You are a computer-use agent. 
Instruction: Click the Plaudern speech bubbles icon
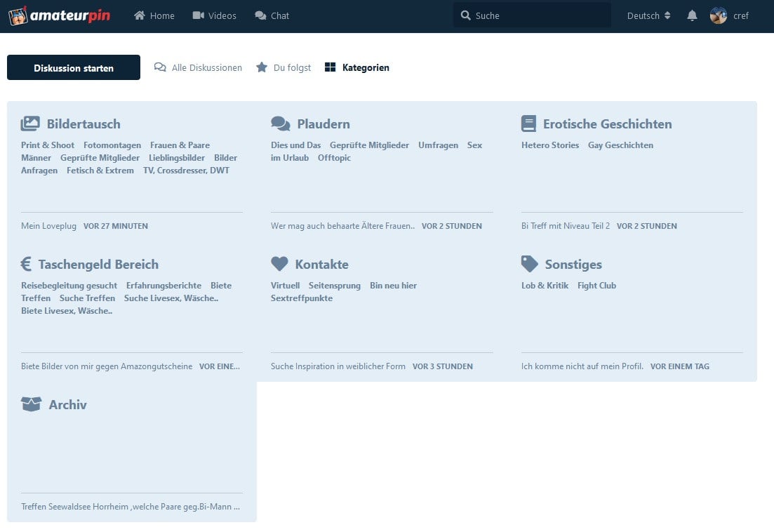point(280,124)
